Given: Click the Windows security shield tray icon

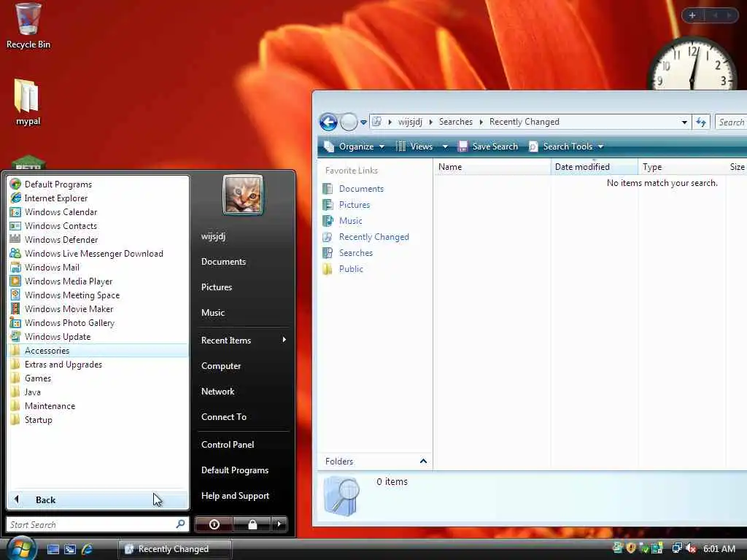Looking at the screenshot, I should 631,548.
